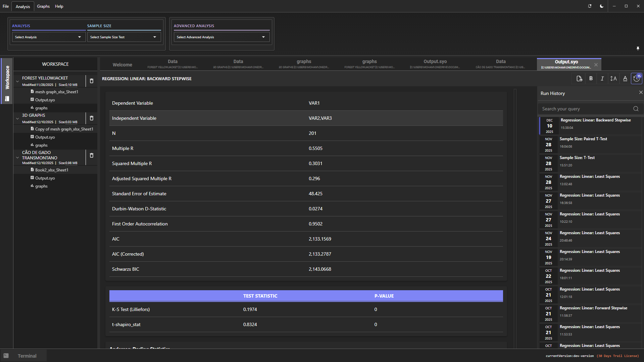The image size is (644, 362).
Task: Toggle dark mode with the moon icon
Action: coord(602,6)
